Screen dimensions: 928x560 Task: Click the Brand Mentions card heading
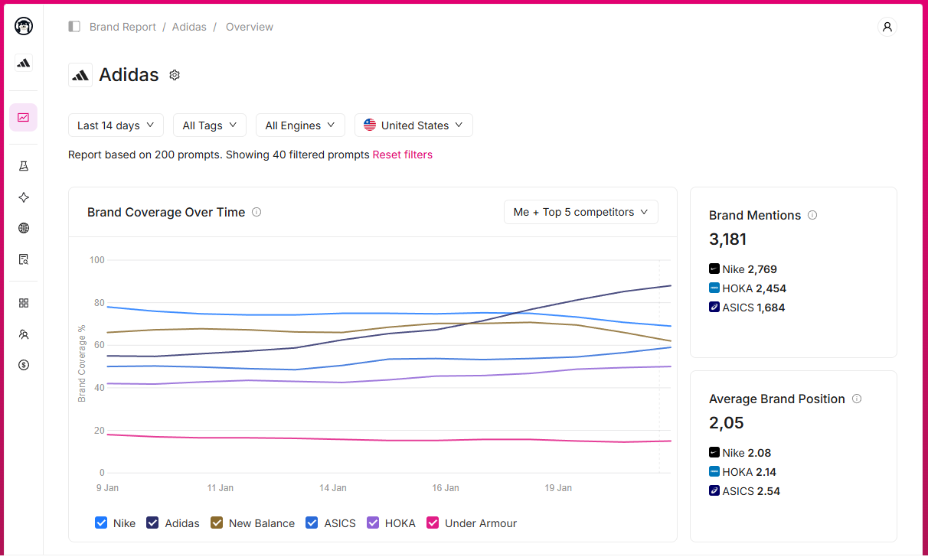pos(755,215)
